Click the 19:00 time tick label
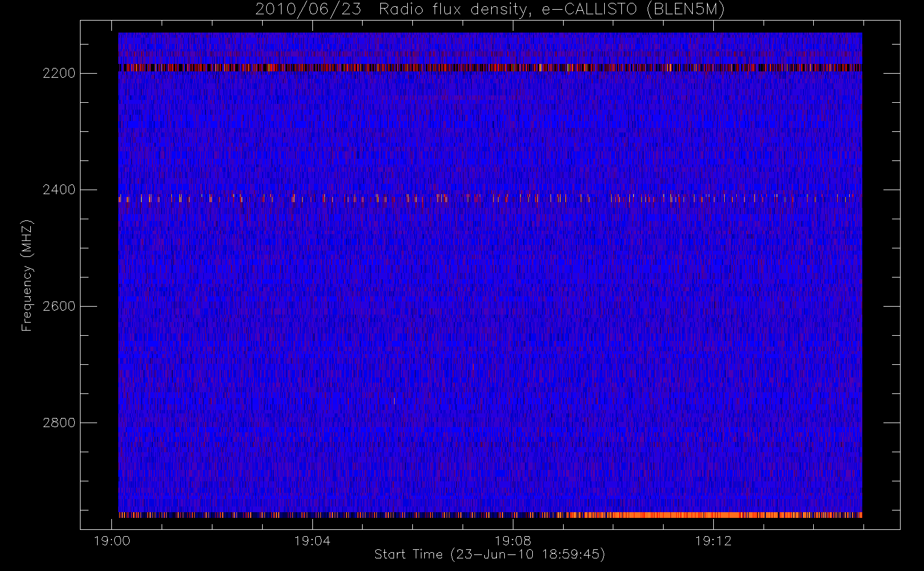Image resolution: width=924 pixels, height=571 pixels. pyautogui.click(x=112, y=541)
